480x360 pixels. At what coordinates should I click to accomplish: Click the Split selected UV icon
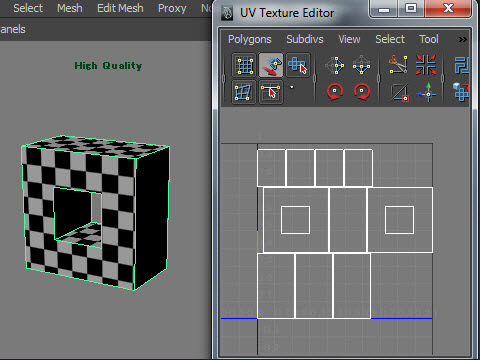click(399, 92)
